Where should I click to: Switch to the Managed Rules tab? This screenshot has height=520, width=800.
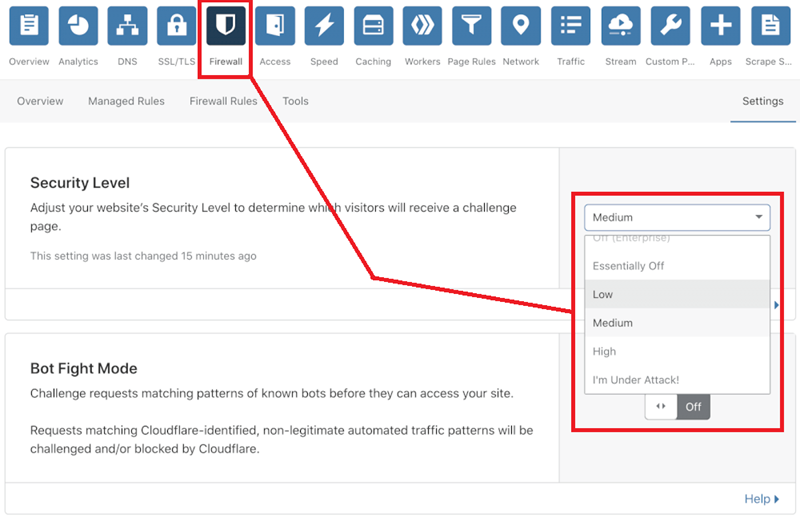tap(126, 101)
